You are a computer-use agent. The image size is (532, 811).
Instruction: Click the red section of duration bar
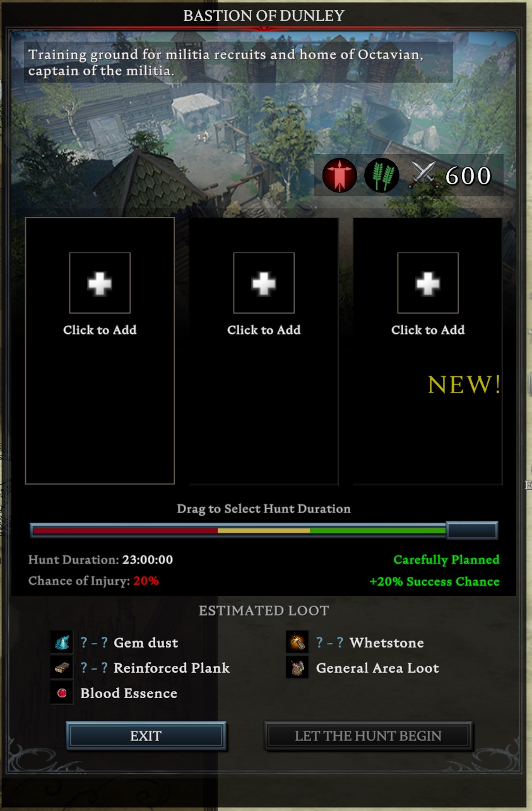(x=126, y=531)
